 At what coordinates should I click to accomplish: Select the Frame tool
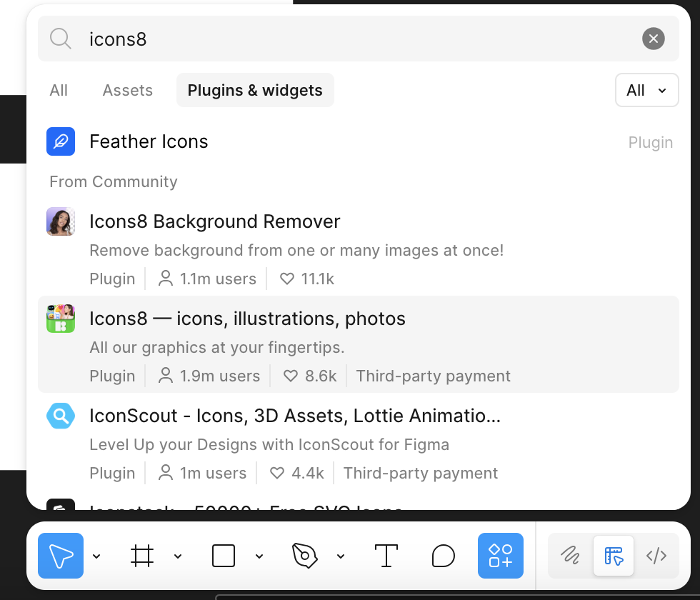coord(142,556)
